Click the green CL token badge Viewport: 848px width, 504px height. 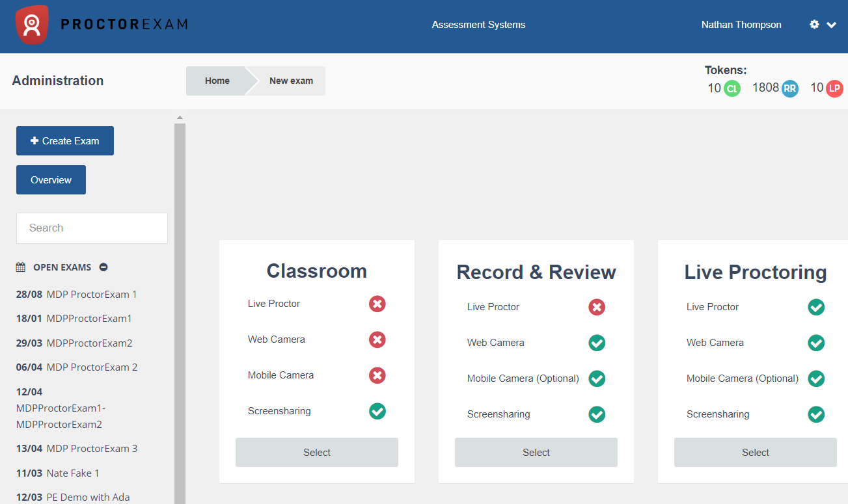732,88
